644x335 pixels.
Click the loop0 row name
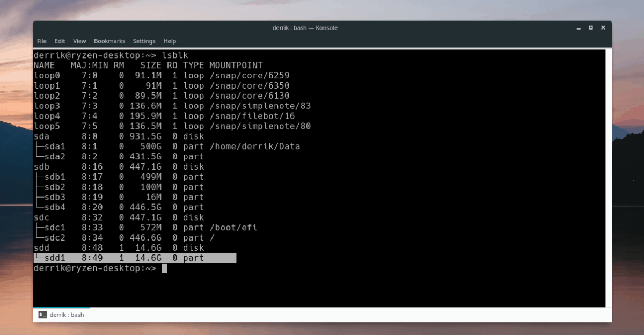(x=47, y=76)
